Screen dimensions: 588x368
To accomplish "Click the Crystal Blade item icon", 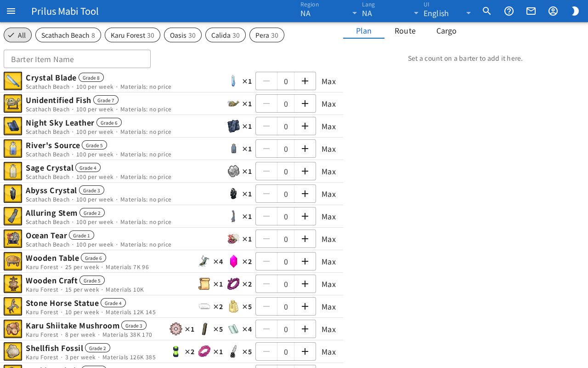I will [13, 81].
